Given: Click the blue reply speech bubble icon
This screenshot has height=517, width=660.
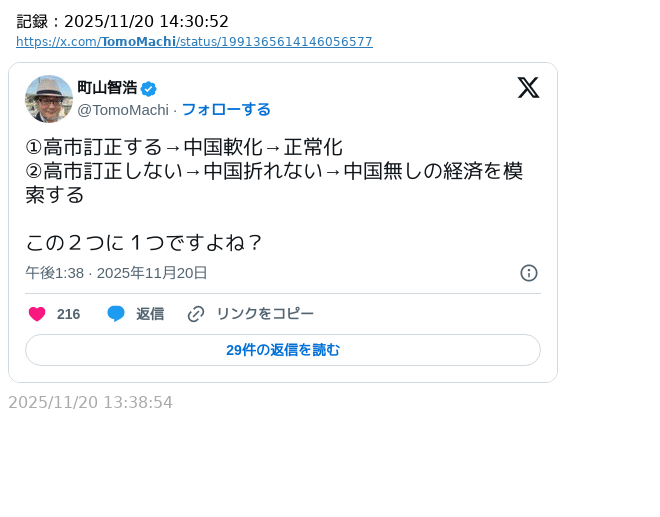Looking at the screenshot, I should [x=116, y=314].
